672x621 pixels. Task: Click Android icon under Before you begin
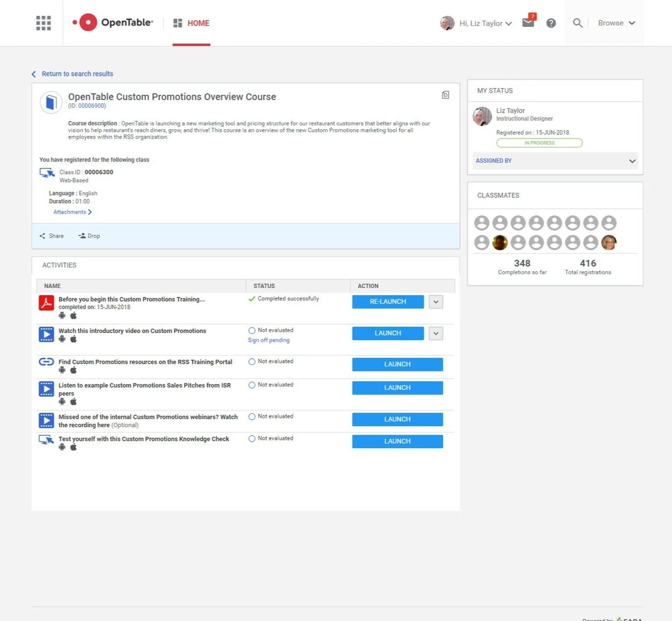62,315
